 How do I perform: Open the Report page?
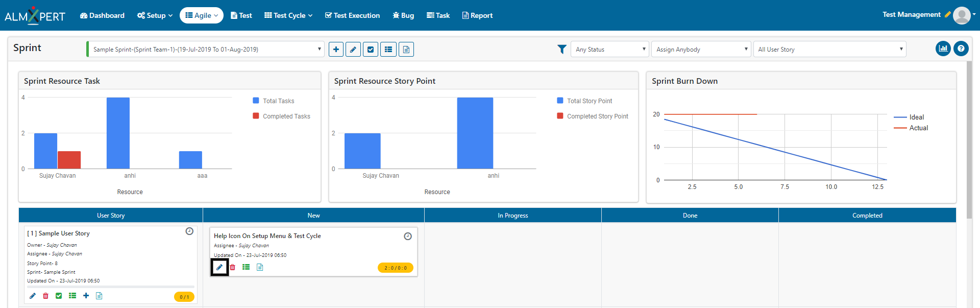point(477,15)
